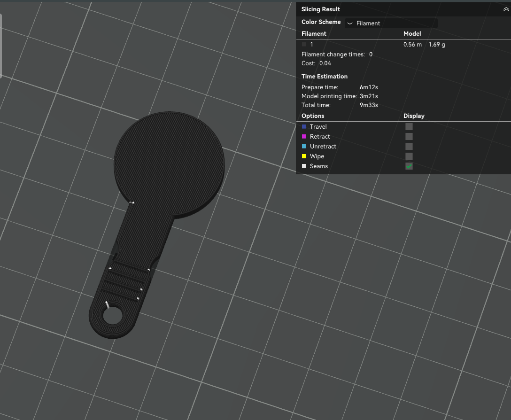Click the collapsed sidebar handle at left edge

[1, 46]
